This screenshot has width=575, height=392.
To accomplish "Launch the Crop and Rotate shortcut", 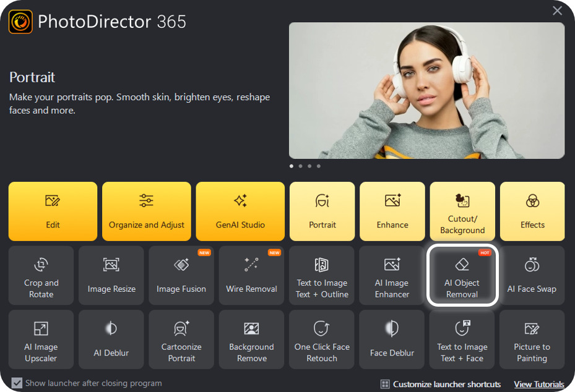I will tap(41, 276).
